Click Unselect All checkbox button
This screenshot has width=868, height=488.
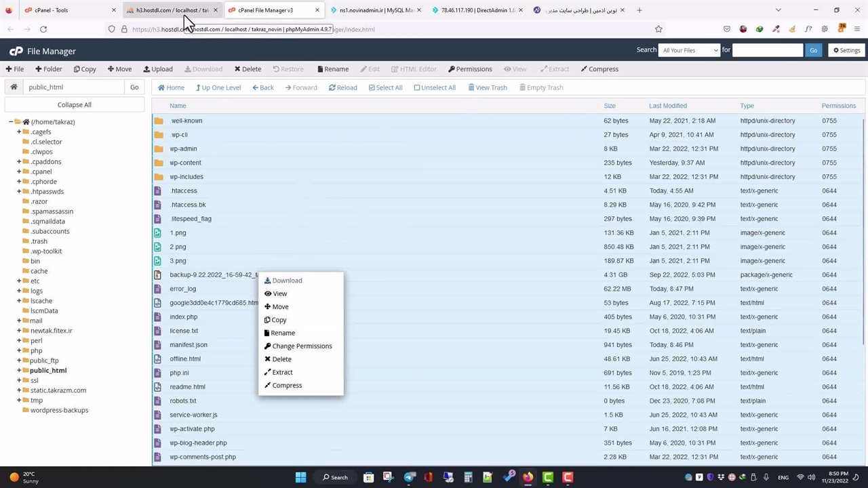tap(434, 87)
